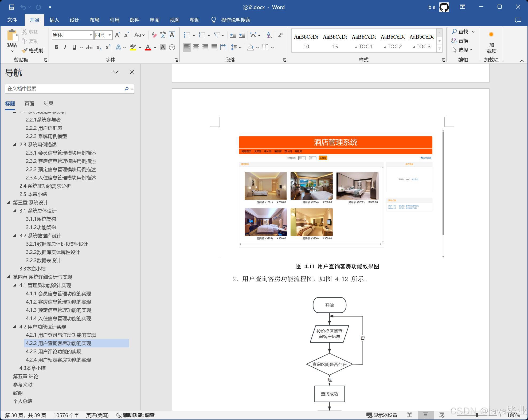Open the 插入 ribbon tab
Image resolution: width=528 pixels, height=420 pixels.
click(x=54, y=20)
